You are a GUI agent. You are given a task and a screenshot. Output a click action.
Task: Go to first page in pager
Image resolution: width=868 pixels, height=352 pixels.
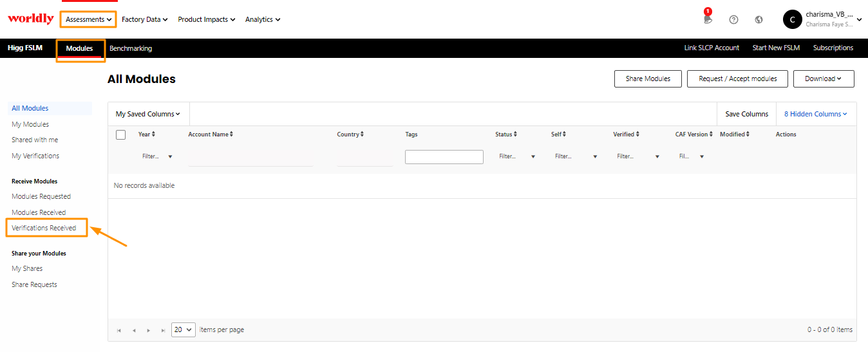coord(119,330)
